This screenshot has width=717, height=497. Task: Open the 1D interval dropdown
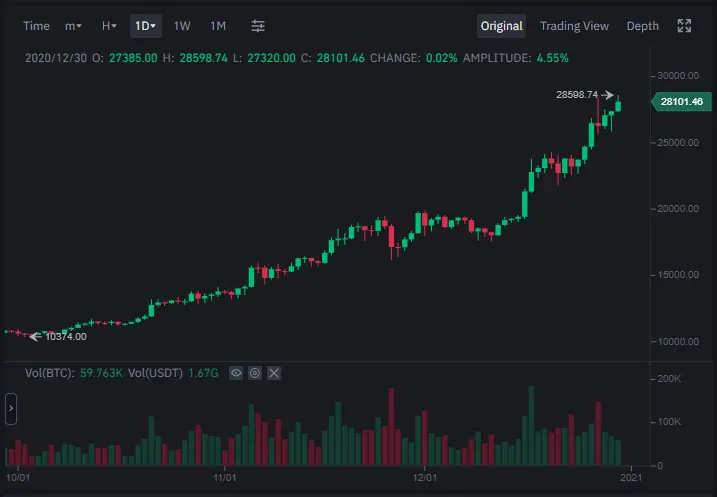[145, 26]
